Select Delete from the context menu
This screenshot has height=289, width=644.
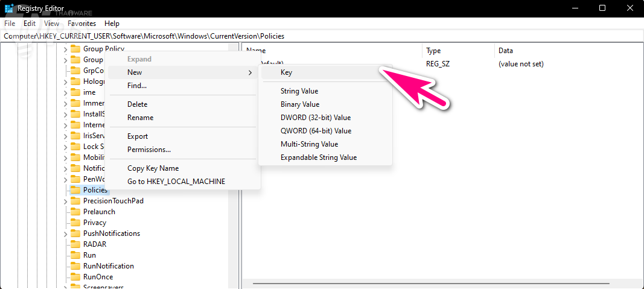pos(183,104)
